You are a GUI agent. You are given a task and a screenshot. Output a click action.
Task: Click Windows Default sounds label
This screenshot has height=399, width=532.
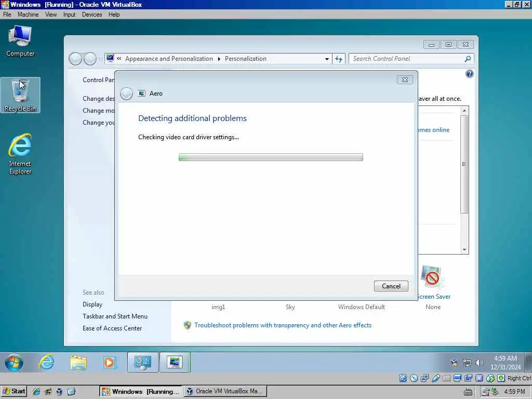click(x=362, y=307)
